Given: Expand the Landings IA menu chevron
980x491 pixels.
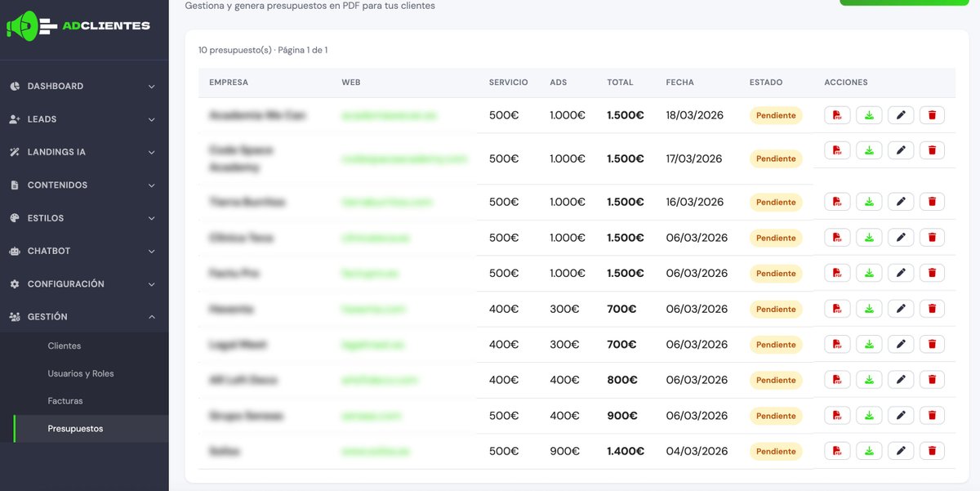Looking at the screenshot, I should pos(151,152).
